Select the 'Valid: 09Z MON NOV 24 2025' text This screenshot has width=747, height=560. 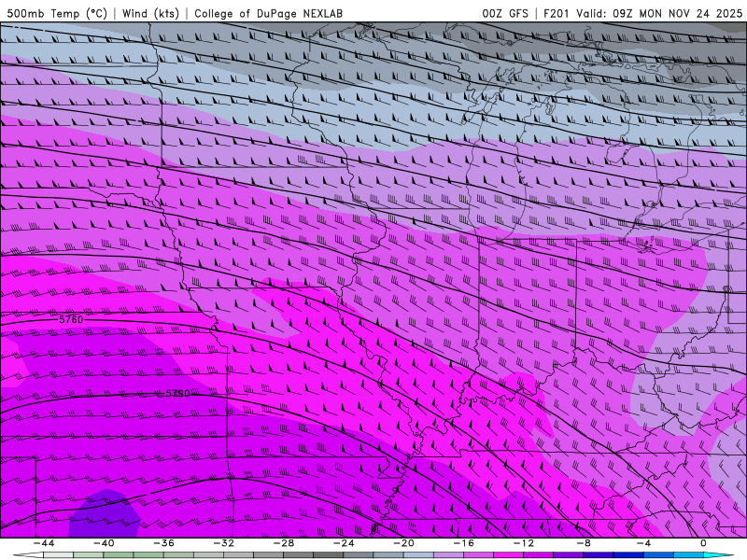coord(659,13)
